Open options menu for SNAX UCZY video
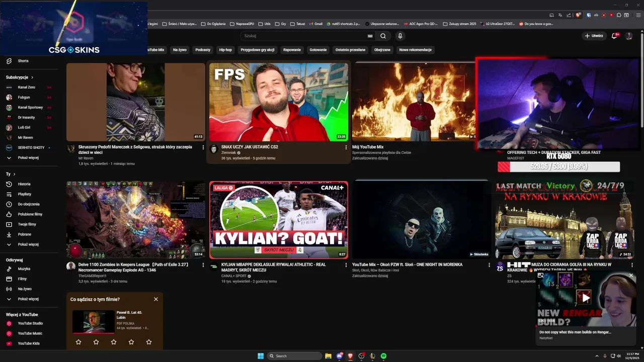This screenshot has width=644, height=362. [346, 147]
